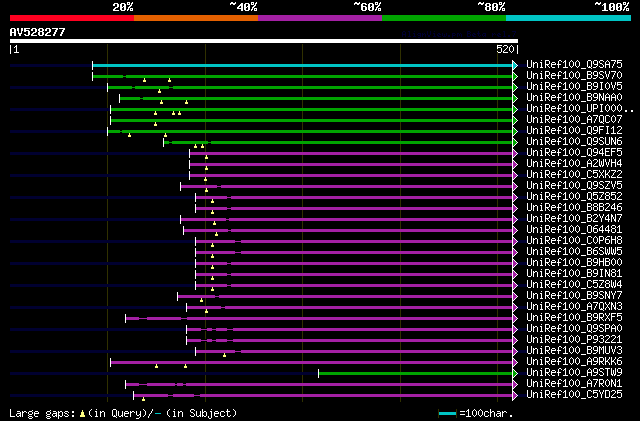Click the green ~80% identity legend segment
This screenshot has width=640, height=421.
pos(444,18)
